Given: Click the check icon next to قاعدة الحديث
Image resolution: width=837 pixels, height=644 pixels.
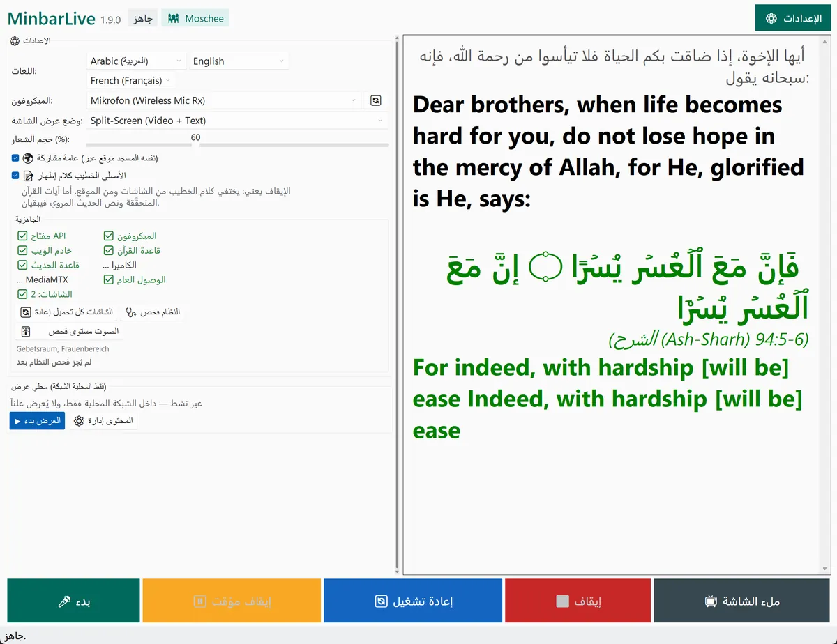Looking at the screenshot, I should 22,266.
